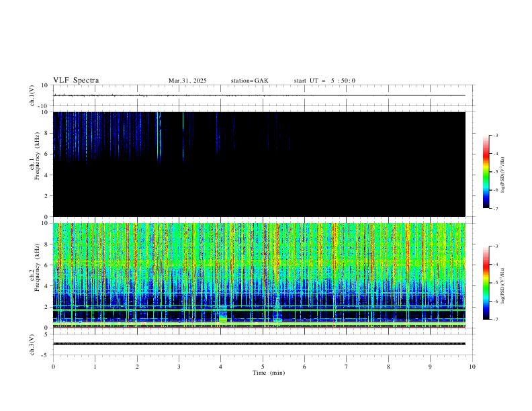Click the "ch.1(V)" waveform axis label
The width and height of the screenshot is (532, 411).
(32, 95)
